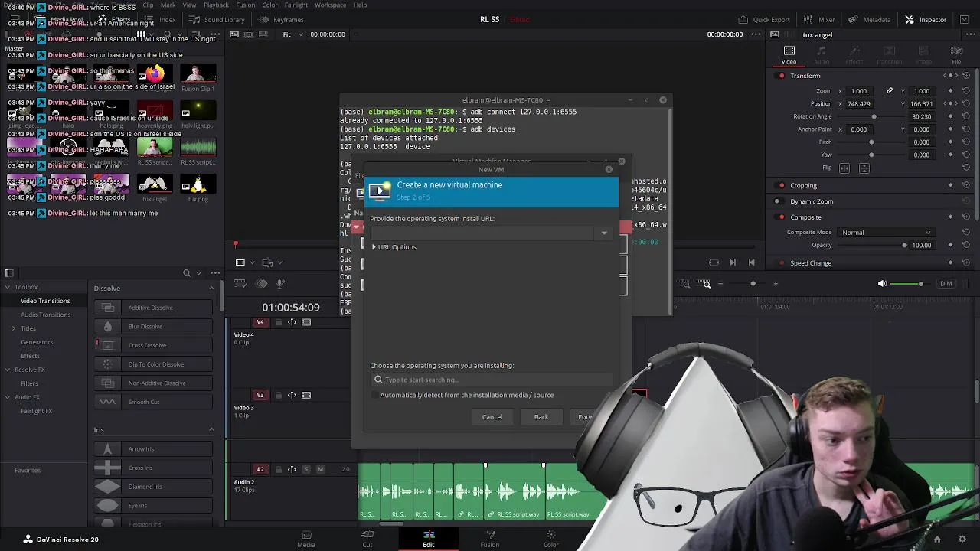Open the viewer Fit zoom dropdown
The width and height of the screenshot is (980, 551).
pyautogui.click(x=292, y=34)
